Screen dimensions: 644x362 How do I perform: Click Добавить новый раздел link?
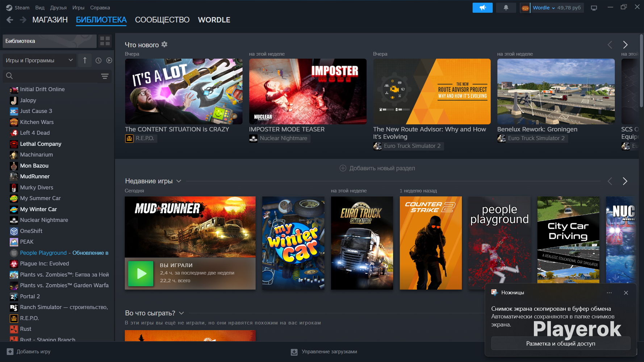[377, 168]
